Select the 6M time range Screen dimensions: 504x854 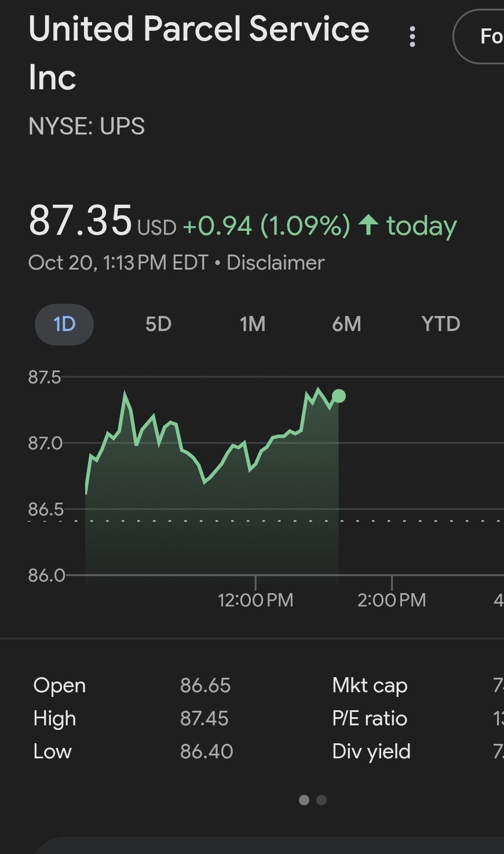coord(346,324)
